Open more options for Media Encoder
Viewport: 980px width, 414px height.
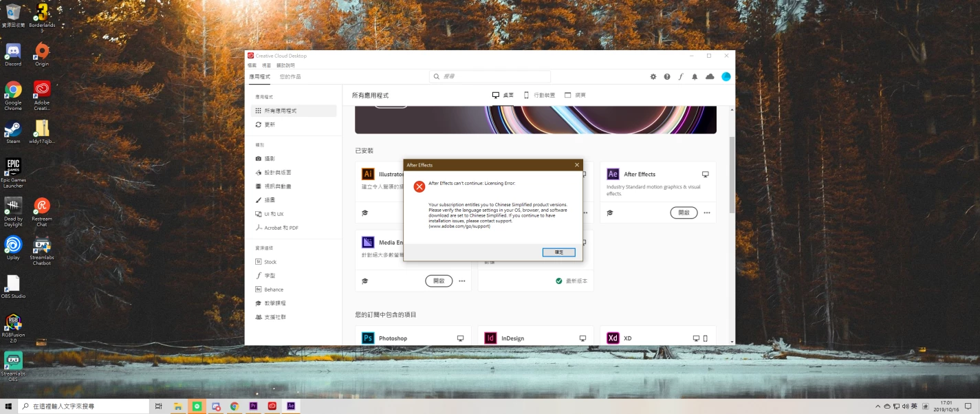point(462,281)
